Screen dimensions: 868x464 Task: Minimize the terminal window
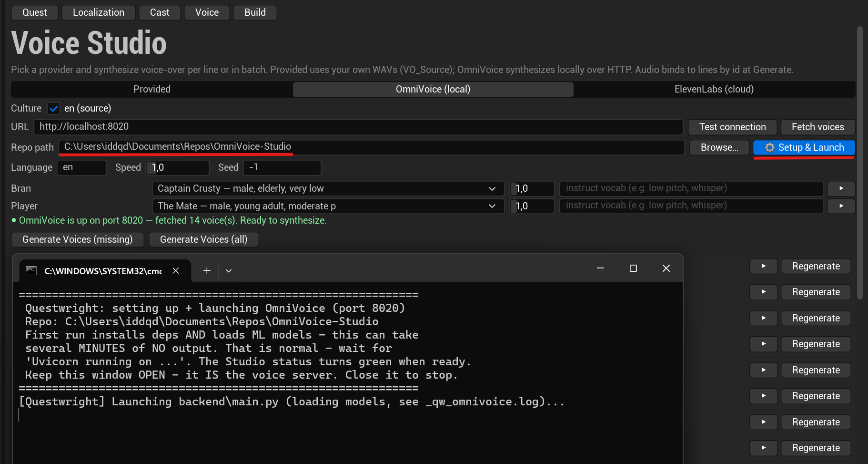click(600, 268)
